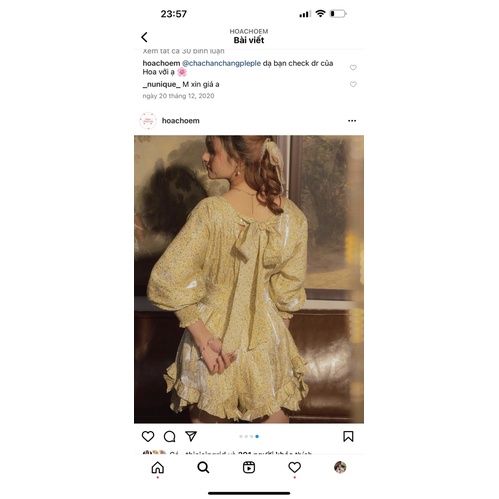Image resolution: width=499 pixels, height=499 pixels.
Task: Like the hoachoem reply comment
Action: [353, 67]
